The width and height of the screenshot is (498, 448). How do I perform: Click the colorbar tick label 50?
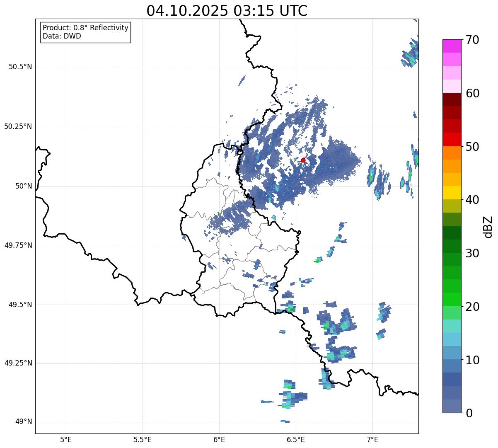tap(472, 147)
